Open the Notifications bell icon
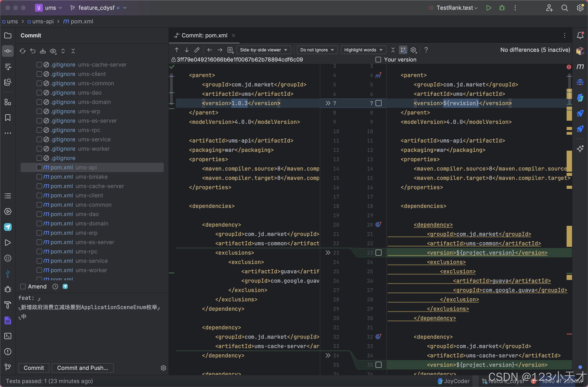 [x=580, y=36]
